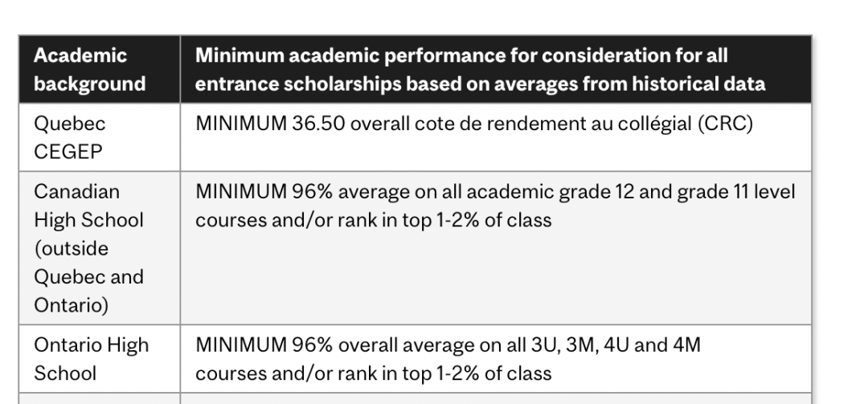Click the "(CRC)" abbreviation in Quebec row
Image resolution: width=868 pixels, height=404 pixels.
(726, 124)
